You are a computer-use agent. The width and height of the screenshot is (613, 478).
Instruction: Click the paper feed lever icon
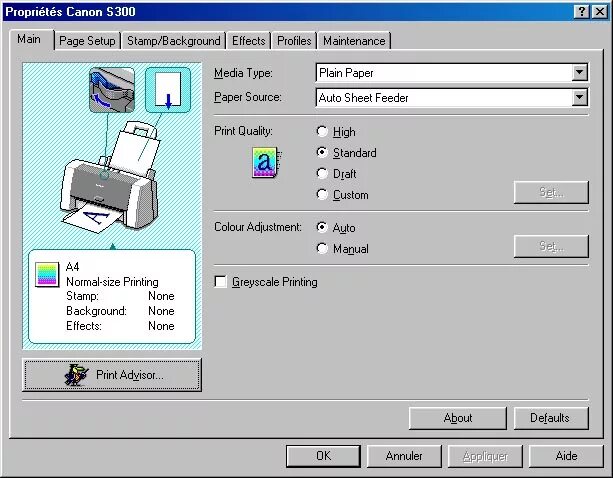pyautogui.click(x=112, y=90)
